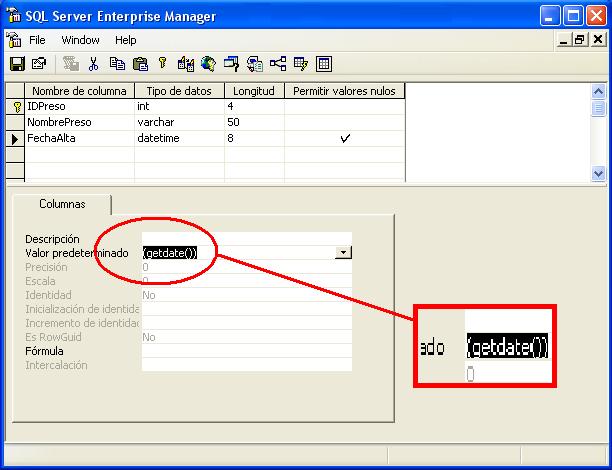Click the Cut scissors icon
The width and height of the screenshot is (612, 470).
[93, 64]
